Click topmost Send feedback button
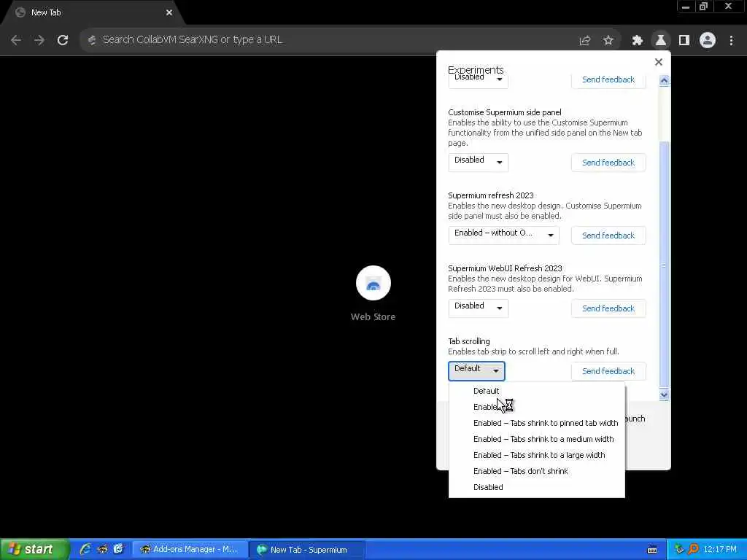Image resolution: width=747 pixels, height=560 pixels. click(608, 80)
